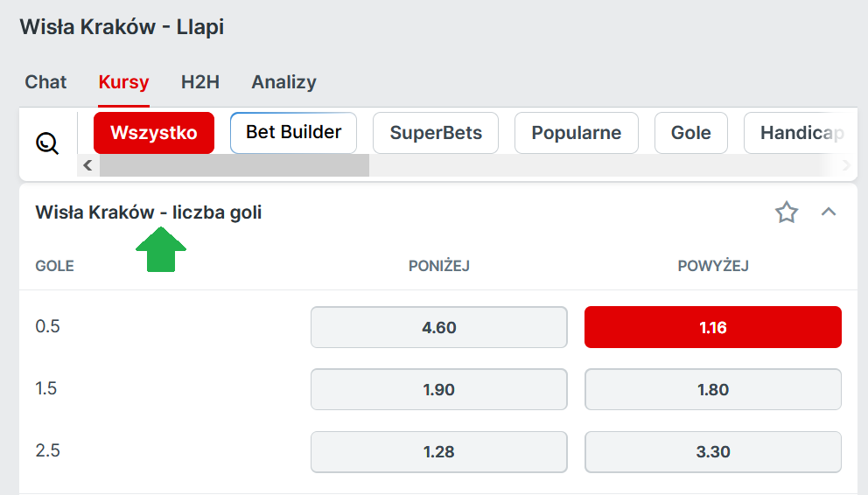Click the horizontal scrollbar thumb
Image resolution: width=868 pixels, height=495 pixels.
pyautogui.click(x=234, y=165)
